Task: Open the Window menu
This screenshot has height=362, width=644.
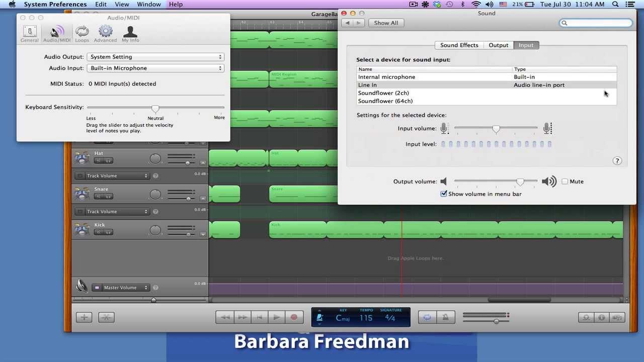Action: [x=149, y=4]
